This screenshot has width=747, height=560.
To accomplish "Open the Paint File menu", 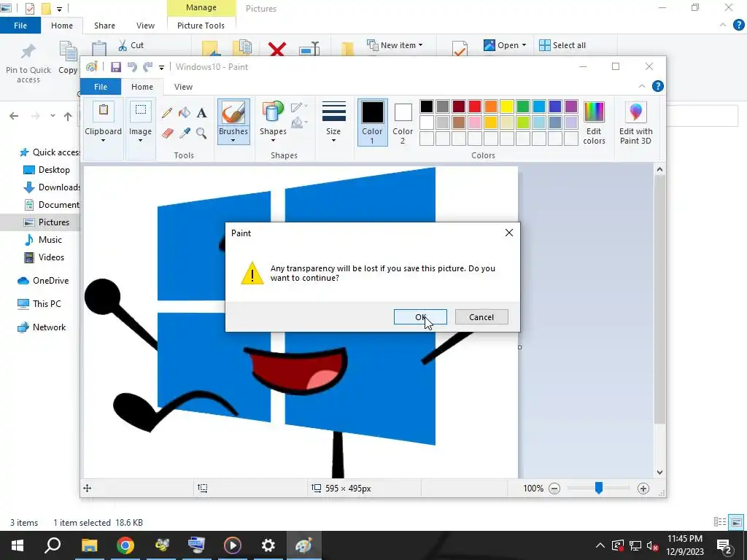I will point(101,87).
